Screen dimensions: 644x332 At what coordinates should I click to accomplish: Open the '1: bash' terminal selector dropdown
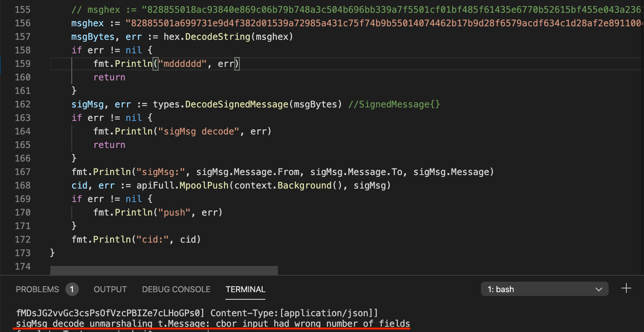544,289
